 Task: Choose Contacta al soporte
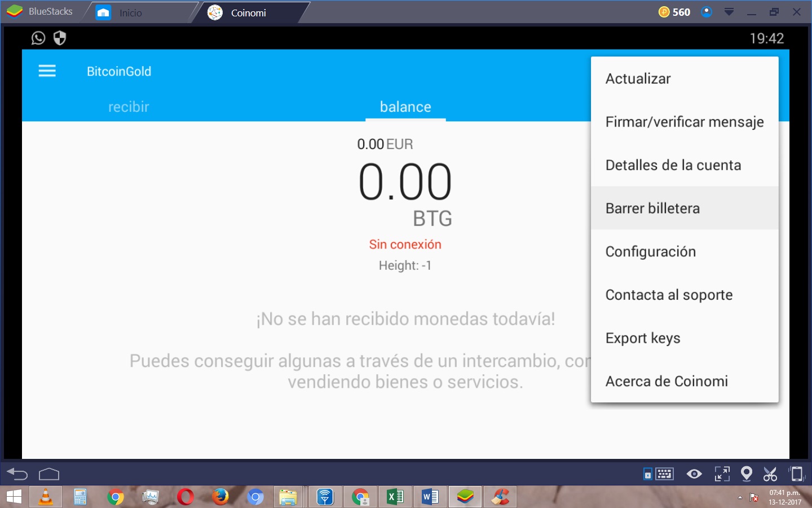coord(685,295)
